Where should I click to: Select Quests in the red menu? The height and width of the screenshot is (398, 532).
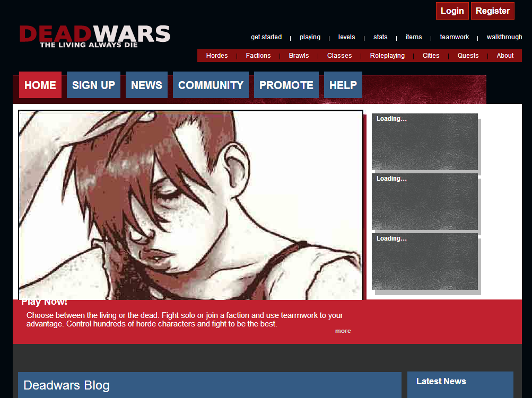coord(468,56)
